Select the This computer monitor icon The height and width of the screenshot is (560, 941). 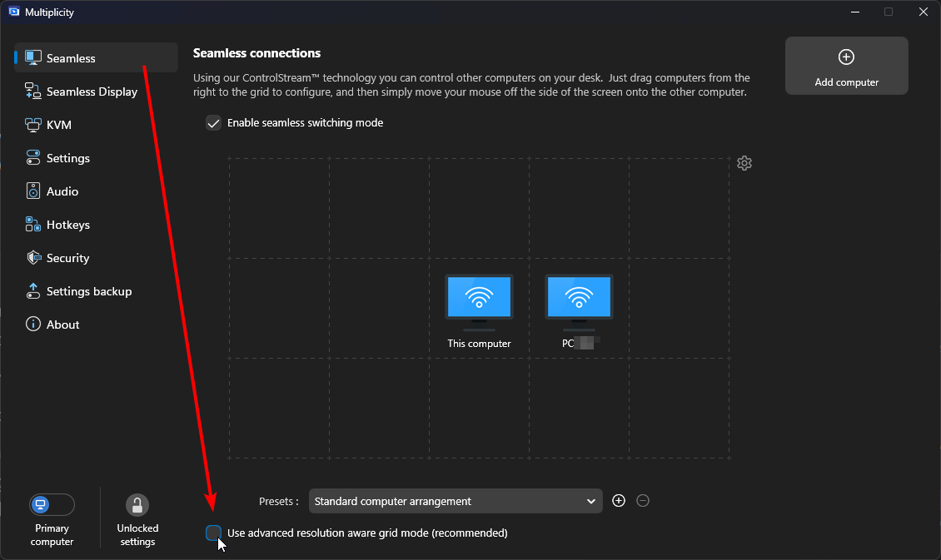pos(479,300)
